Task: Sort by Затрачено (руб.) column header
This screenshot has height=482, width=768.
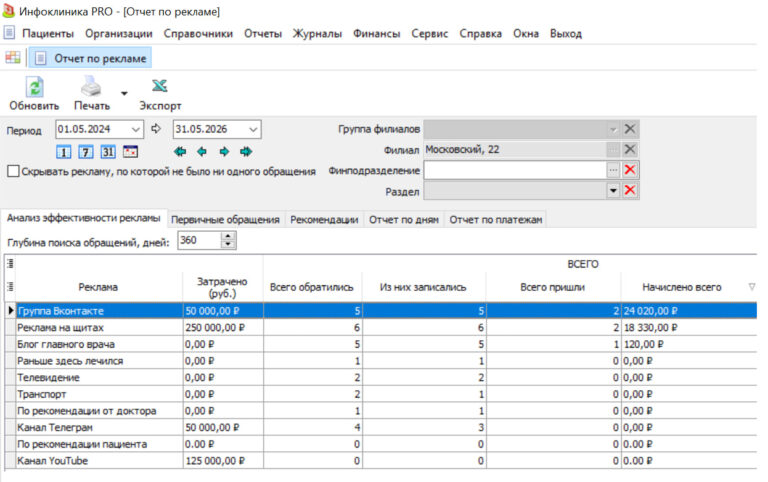Action: point(222,287)
